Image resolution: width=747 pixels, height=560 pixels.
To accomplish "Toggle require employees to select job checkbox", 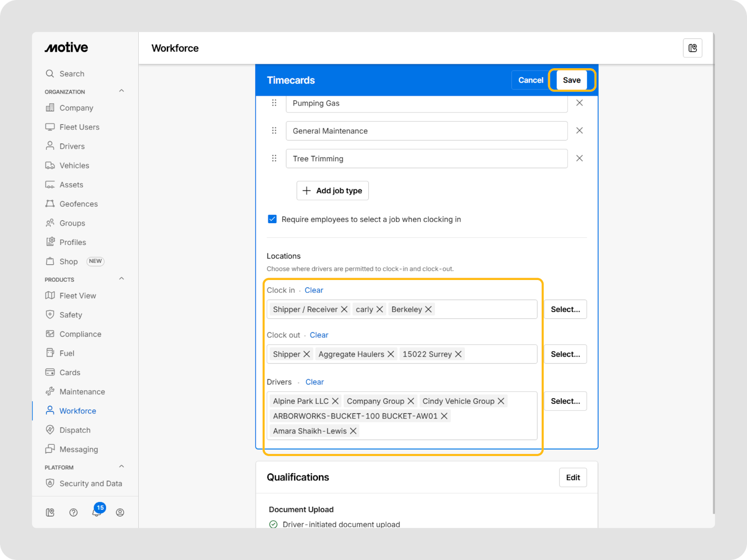I will (272, 219).
